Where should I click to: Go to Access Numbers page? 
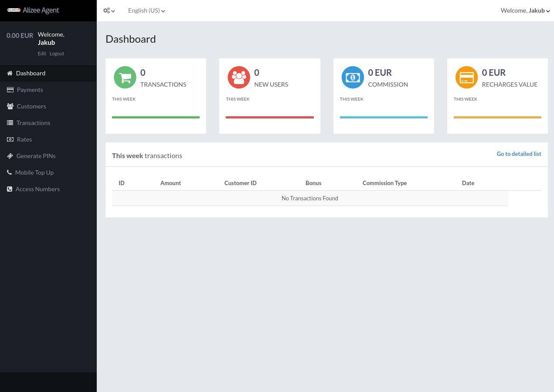[48, 189]
